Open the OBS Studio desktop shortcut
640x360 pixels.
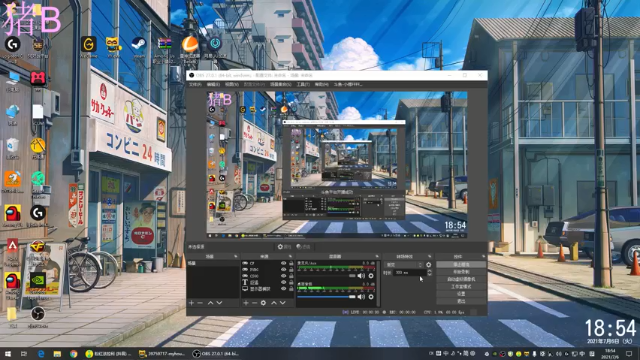(x=38, y=313)
